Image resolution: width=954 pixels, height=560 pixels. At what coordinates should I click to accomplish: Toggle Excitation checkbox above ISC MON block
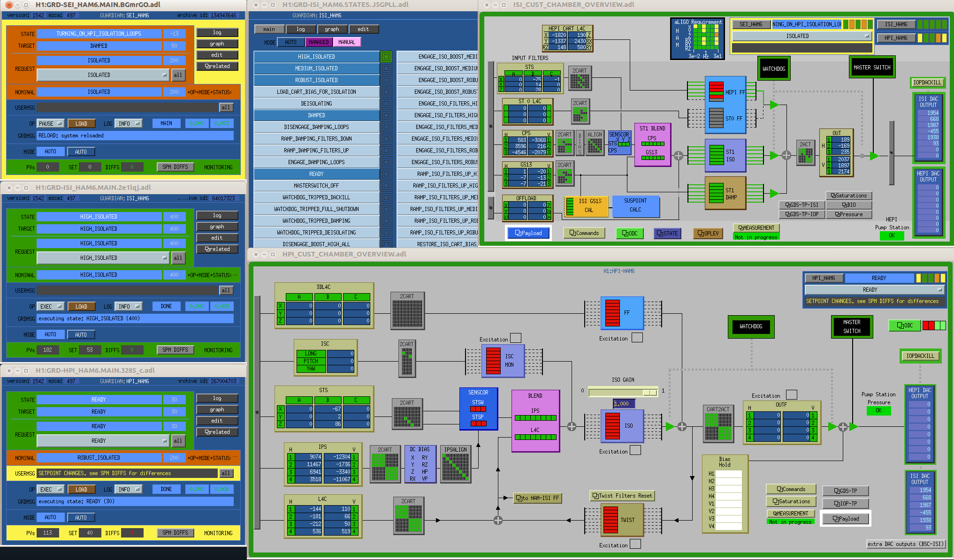(x=515, y=338)
